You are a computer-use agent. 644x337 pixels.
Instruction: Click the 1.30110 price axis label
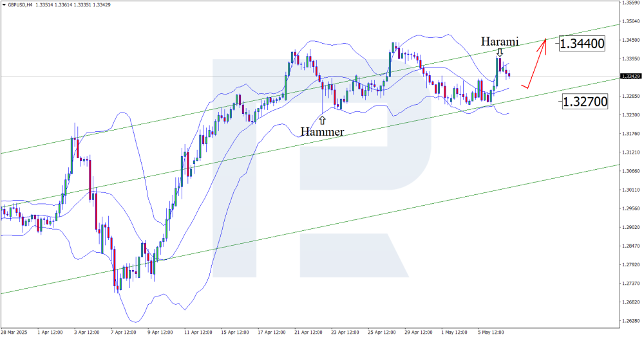click(630, 190)
